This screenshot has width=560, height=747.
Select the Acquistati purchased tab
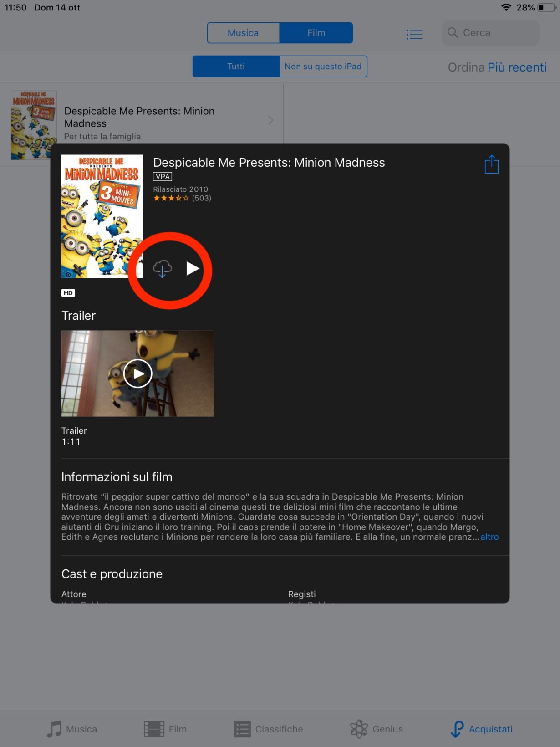[x=481, y=729]
